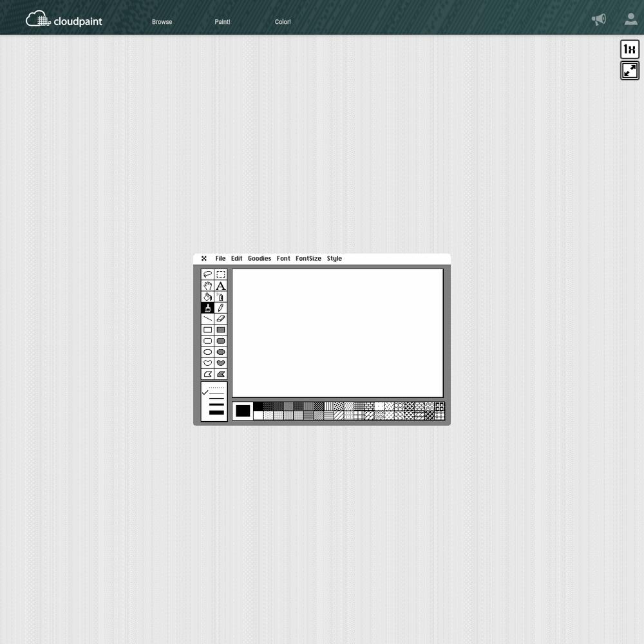The height and width of the screenshot is (644, 644).
Task: Select the rectangular Marquee selection tool
Action: 220,274
